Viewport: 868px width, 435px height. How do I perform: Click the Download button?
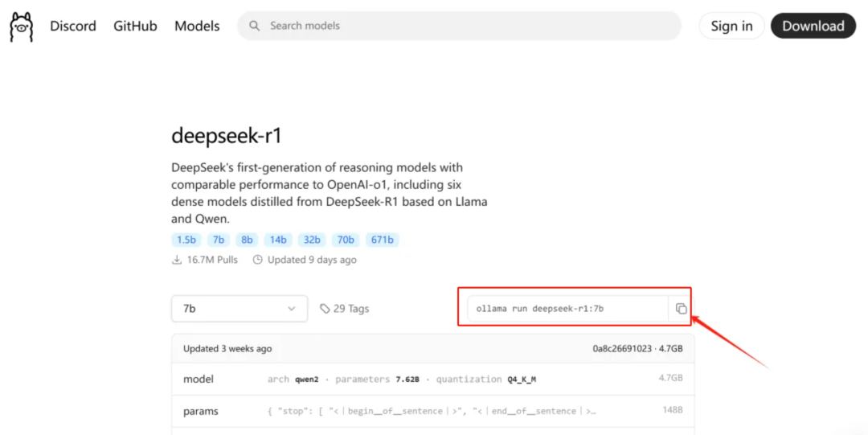(813, 26)
